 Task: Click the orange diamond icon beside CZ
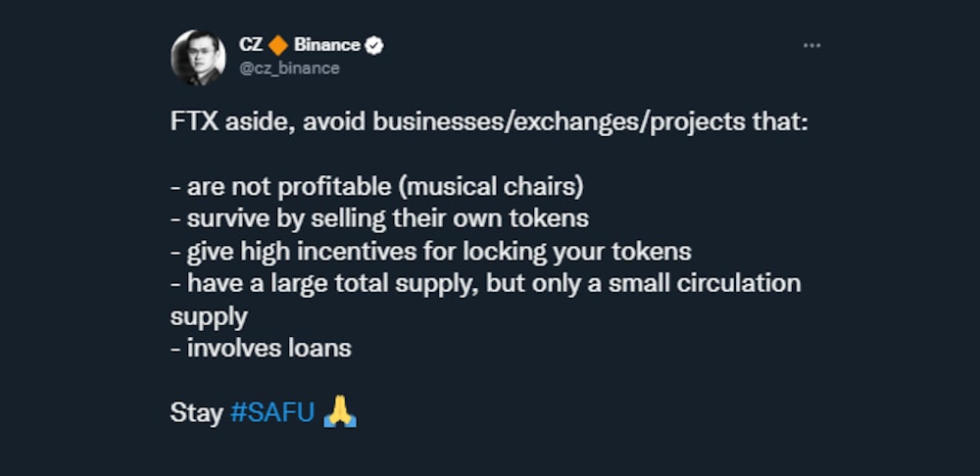[x=278, y=45]
